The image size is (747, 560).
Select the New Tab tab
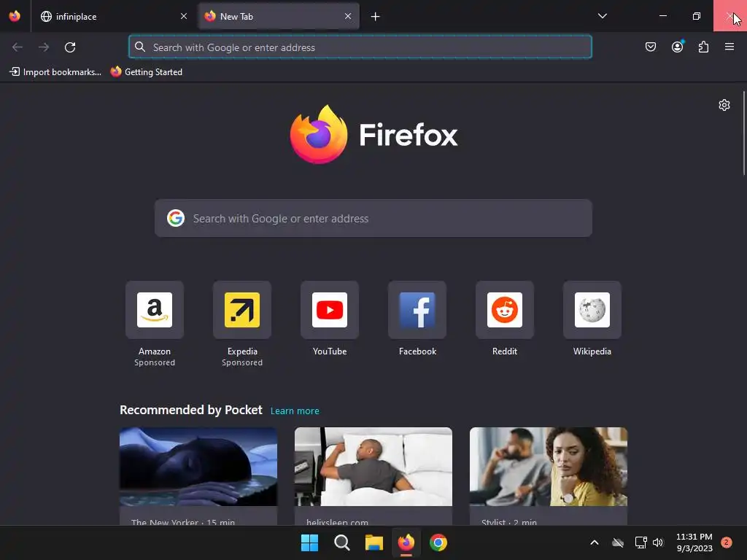pyautogui.click(x=278, y=16)
